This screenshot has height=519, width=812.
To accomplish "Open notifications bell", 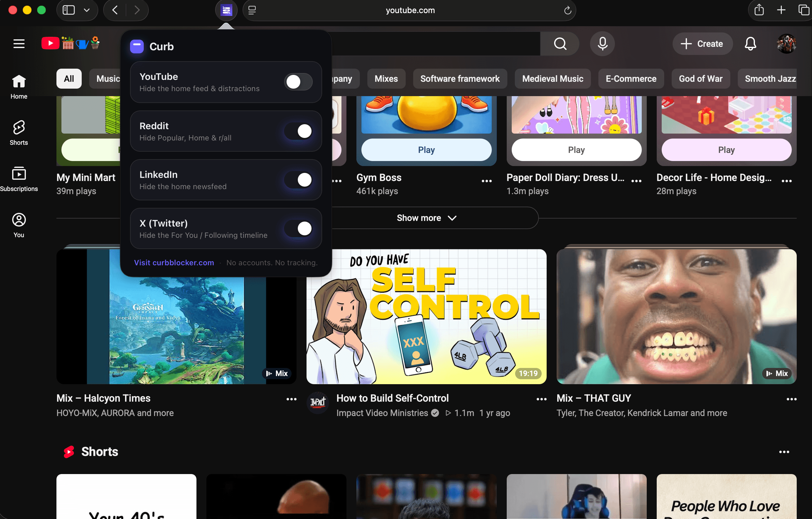I will point(750,43).
